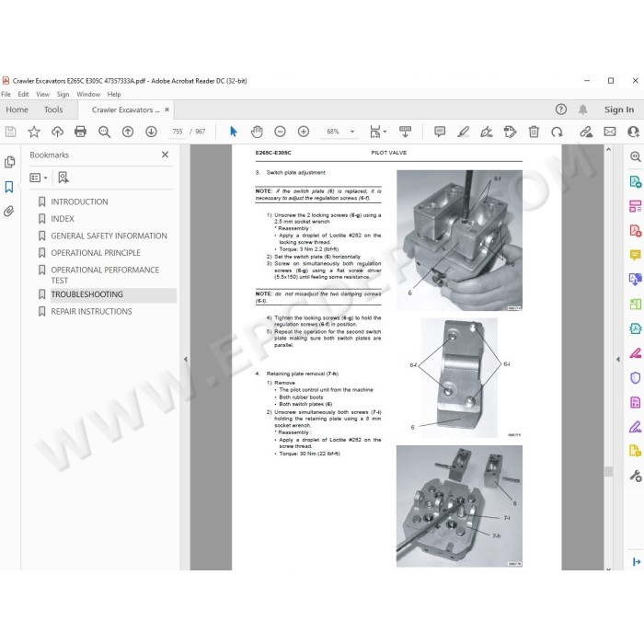Zoom out with the minus button
Viewport: 644px width, 644px height.
[280, 132]
